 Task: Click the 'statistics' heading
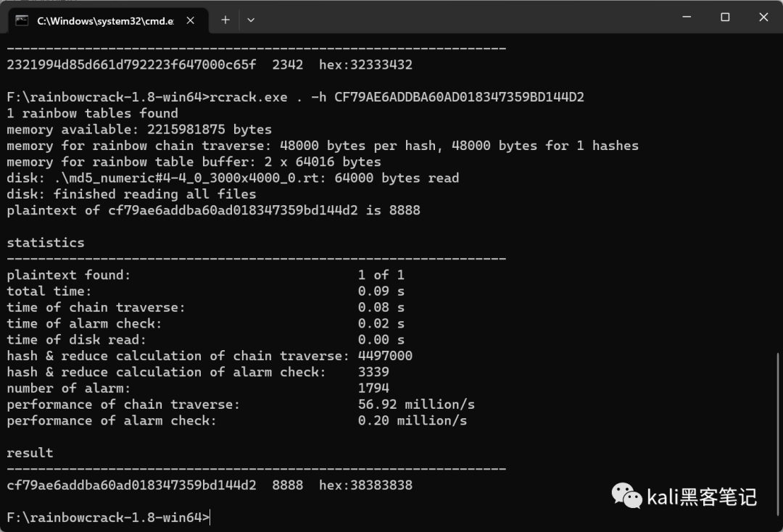tap(46, 243)
